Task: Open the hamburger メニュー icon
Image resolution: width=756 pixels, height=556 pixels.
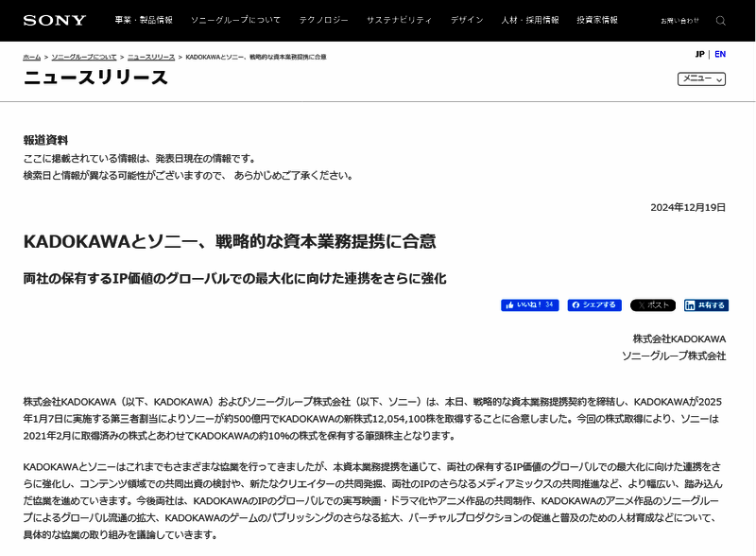Action: point(701,79)
